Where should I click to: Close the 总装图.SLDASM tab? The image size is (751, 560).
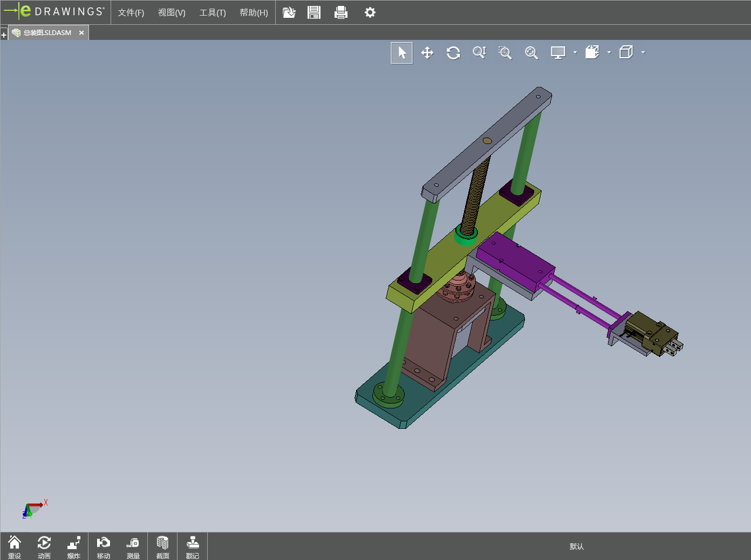click(81, 33)
